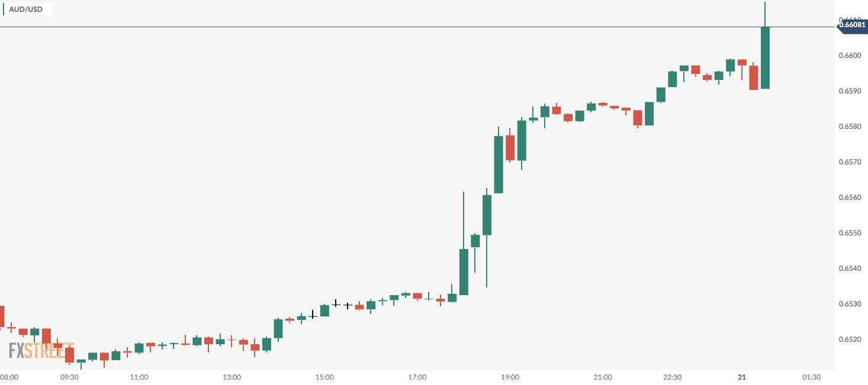Click the 13:00 time axis label

tap(232, 377)
